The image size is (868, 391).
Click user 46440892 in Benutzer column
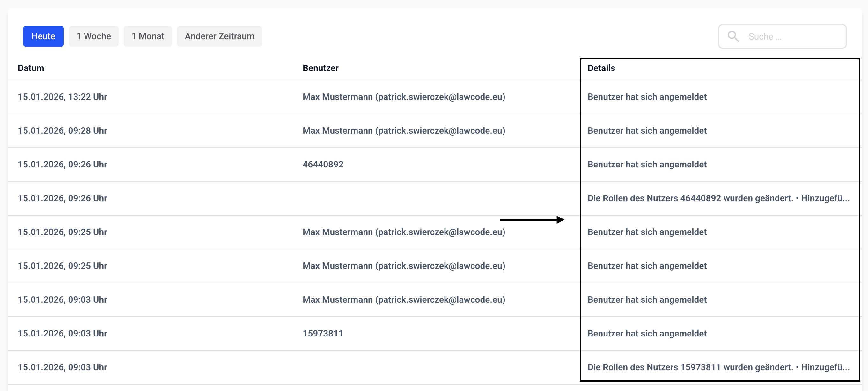pyautogui.click(x=323, y=164)
